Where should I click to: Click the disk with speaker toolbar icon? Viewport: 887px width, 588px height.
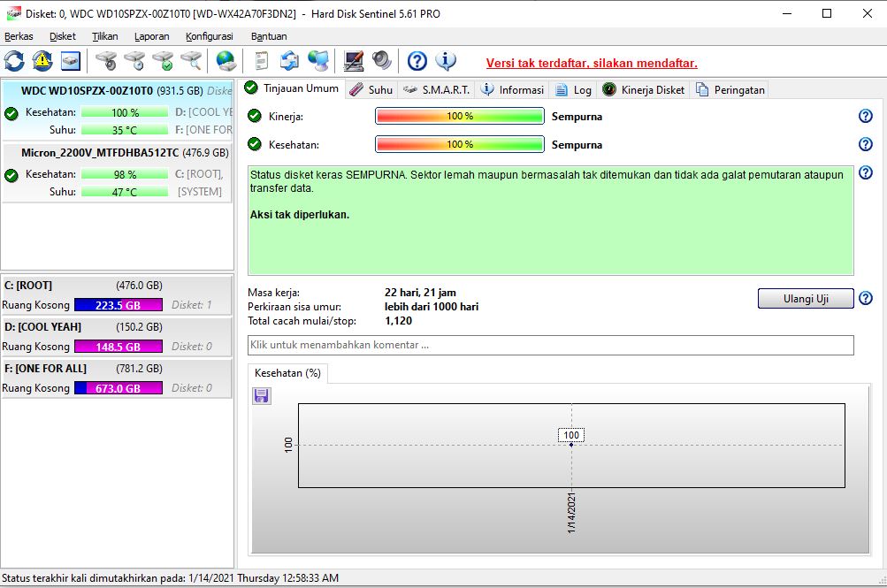click(106, 61)
